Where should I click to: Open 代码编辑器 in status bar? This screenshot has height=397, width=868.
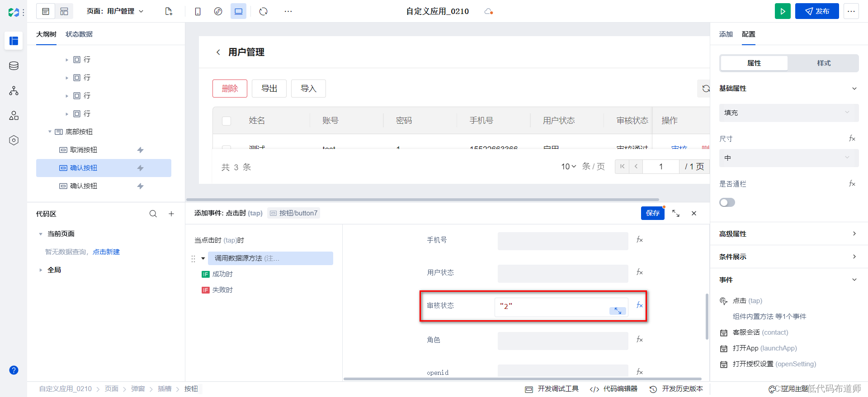coord(613,389)
